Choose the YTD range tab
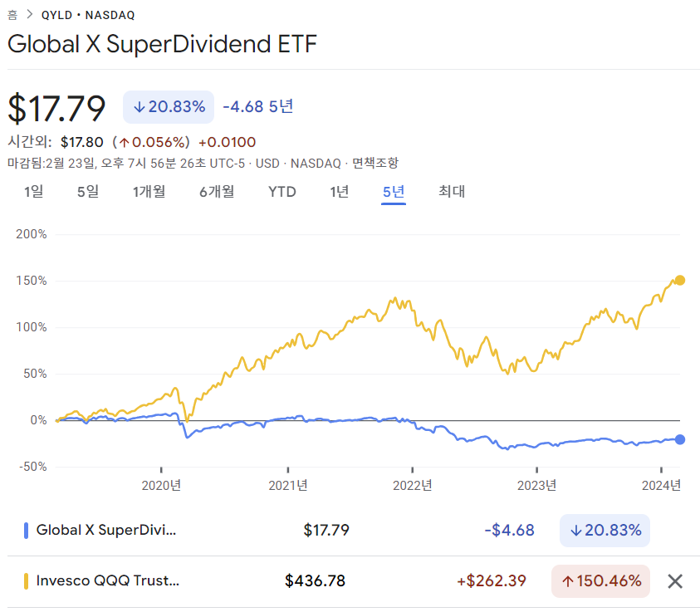Screen dimensions: 700x612 click(x=282, y=192)
